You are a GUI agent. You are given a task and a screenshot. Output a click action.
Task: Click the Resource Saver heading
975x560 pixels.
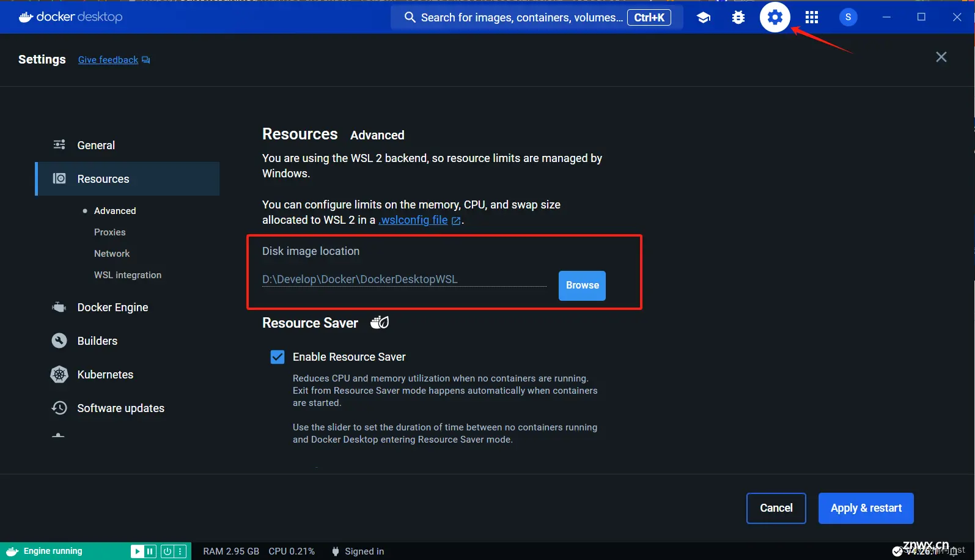tap(310, 323)
